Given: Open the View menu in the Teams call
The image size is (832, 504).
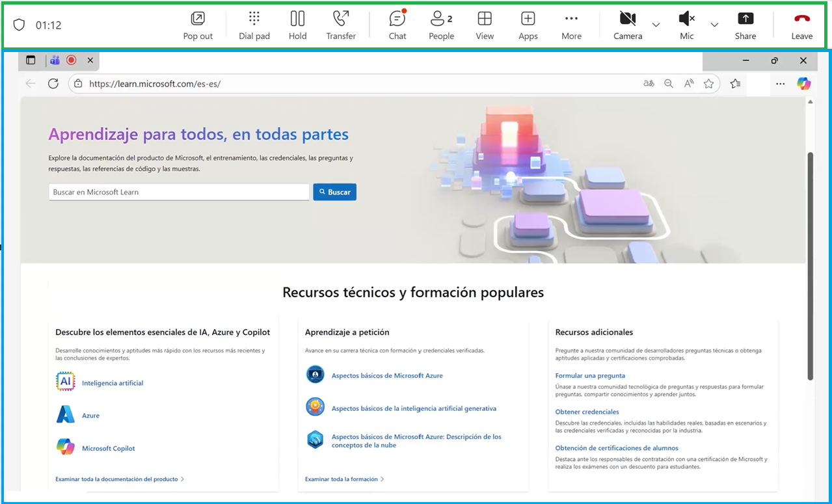Looking at the screenshot, I should [x=484, y=25].
